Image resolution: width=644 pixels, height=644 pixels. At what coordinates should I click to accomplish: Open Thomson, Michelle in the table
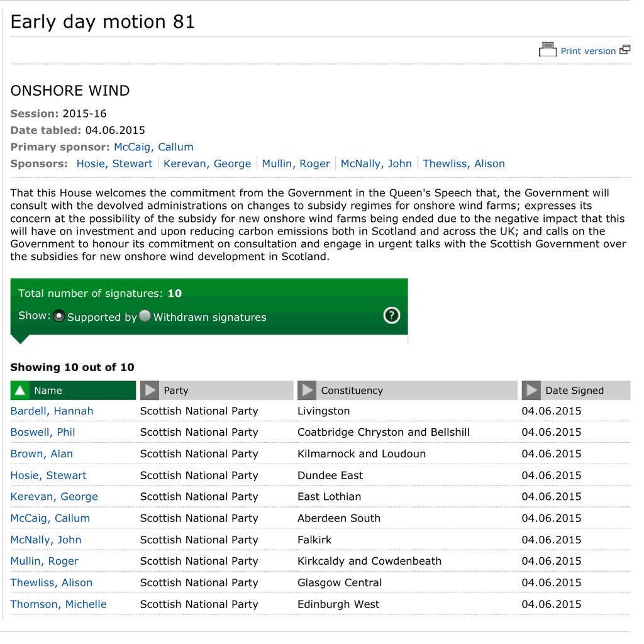pos(58,604)
